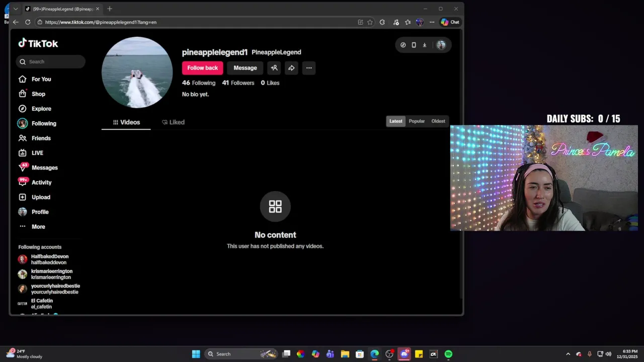Click the TikTok logo
This screenshot has height=362, width=644.
(x=38, y=43)
